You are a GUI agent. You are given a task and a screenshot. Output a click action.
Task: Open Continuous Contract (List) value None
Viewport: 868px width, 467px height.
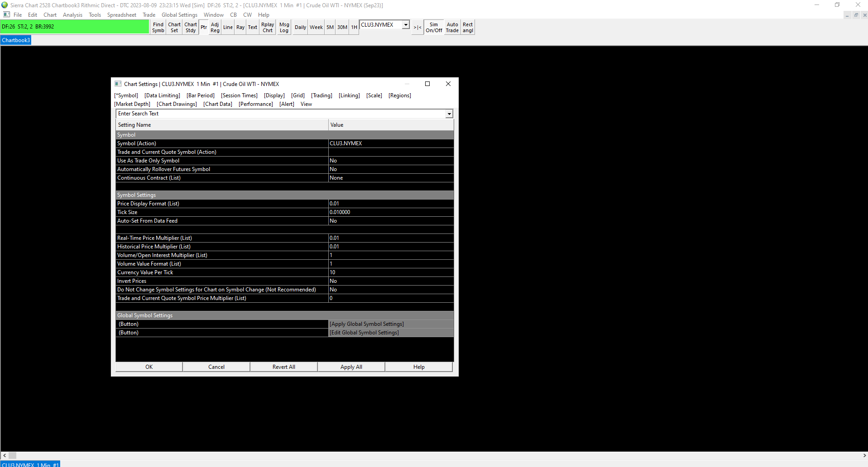point(391,178)
